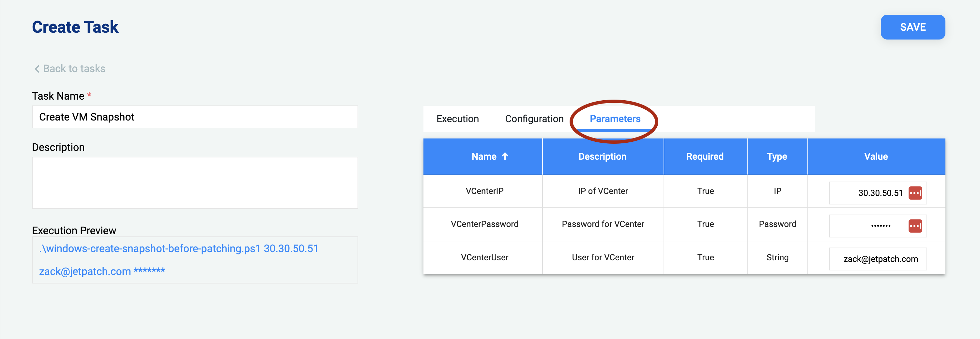The image size is (980, 339).
Task: Switch to the Configuration tab
Action: pos(534,119)
